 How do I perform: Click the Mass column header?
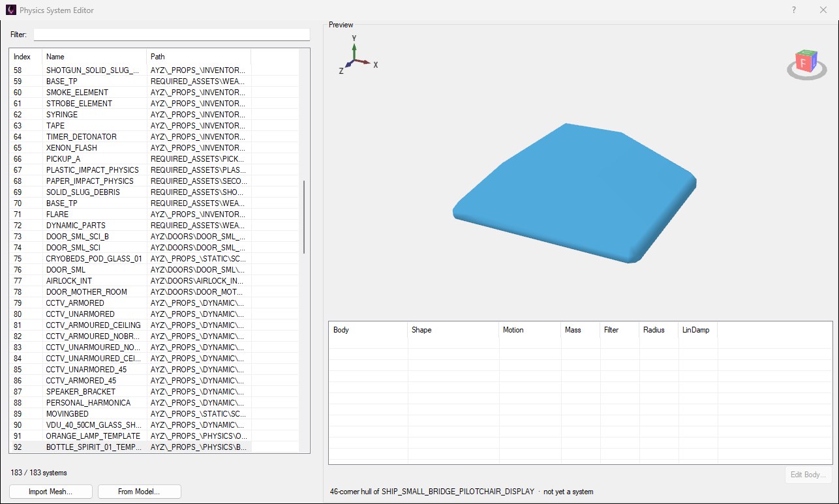click(x=580, y=330)
